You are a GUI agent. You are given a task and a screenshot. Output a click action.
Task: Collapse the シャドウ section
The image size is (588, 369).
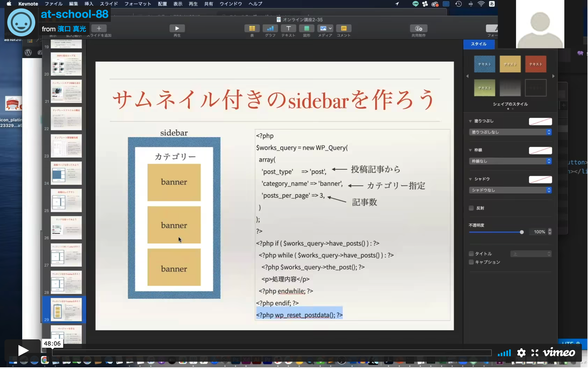coord(471,179)
